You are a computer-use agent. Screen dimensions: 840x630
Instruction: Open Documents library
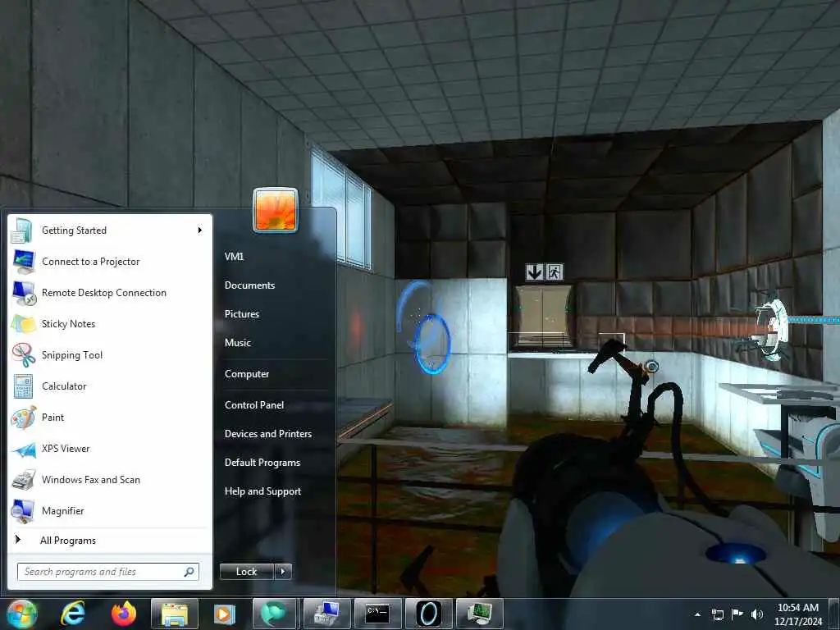click(x=249, y=285)
